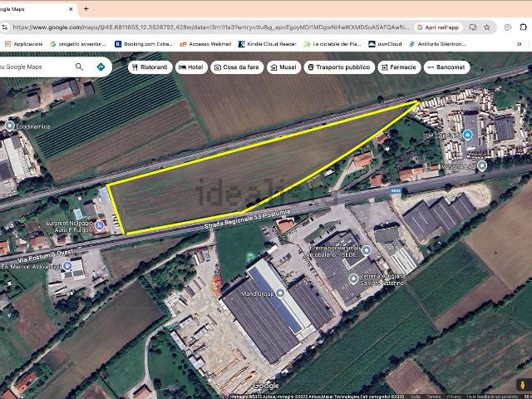This screenshot has width=532, height=399.
Task: Open the Antifurto Silentron bookmark
Action: [437, 44]
